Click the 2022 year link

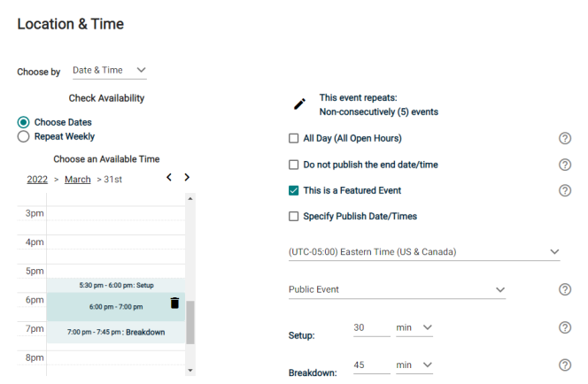click(x=37, y=180)
